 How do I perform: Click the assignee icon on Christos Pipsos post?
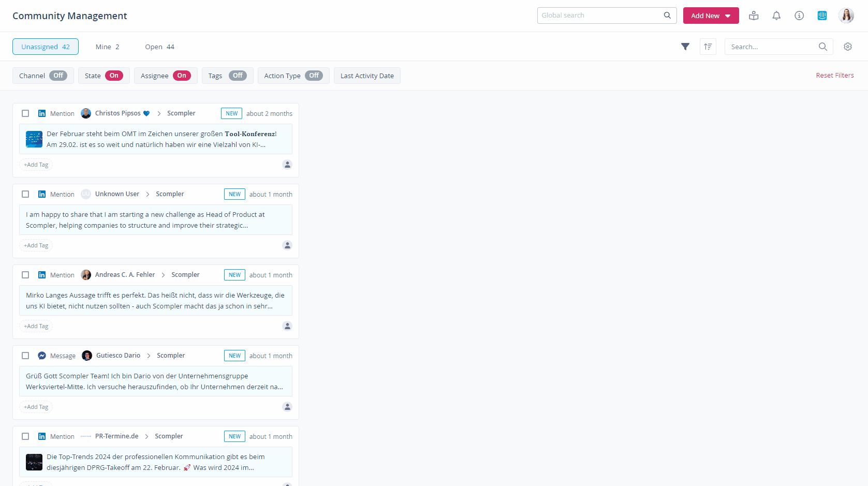[x=287, y=165]
